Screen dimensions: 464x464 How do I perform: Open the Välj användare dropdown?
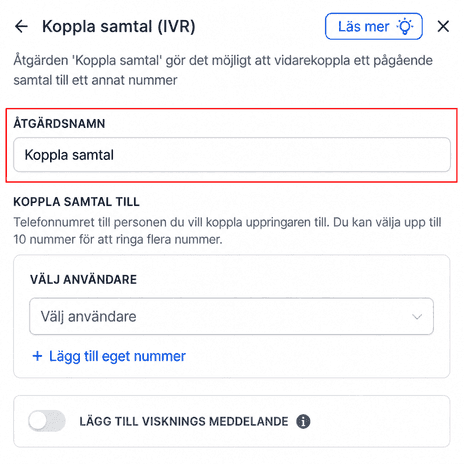[231, 316]
